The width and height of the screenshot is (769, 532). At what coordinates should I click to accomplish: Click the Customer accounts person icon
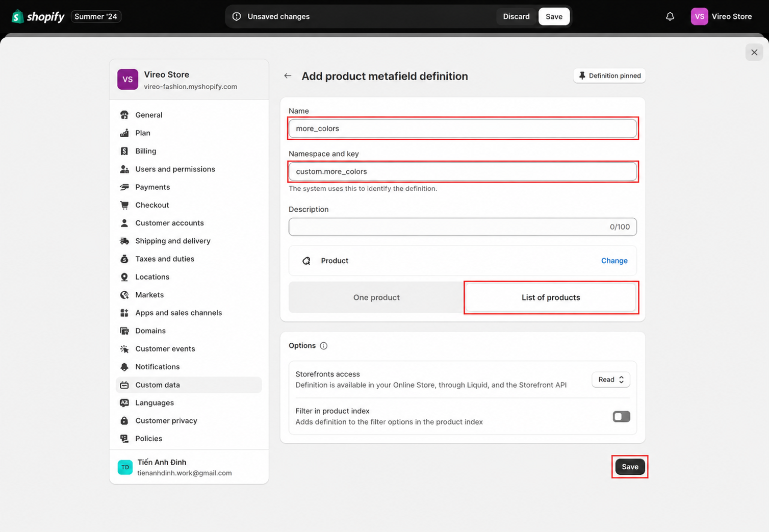point(124,223)
